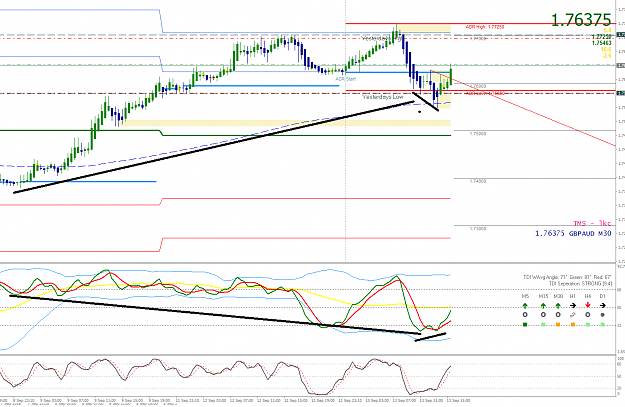The image size is (625, 407).
Task: Select the D1 timeframe label
Action: (x=603, y=296)
